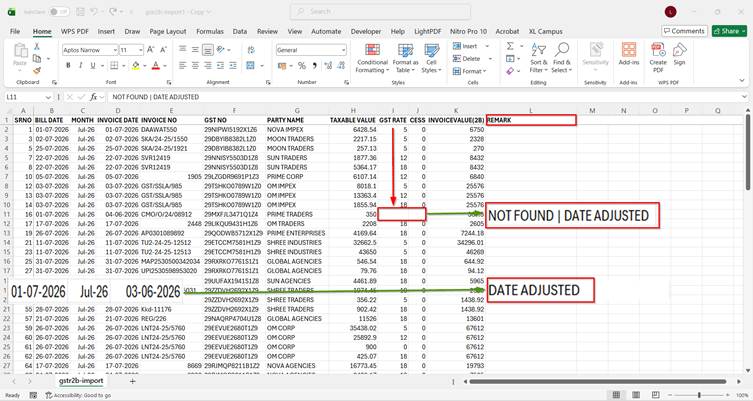
Task: Click the Copy icon in Clipboard
Action: [37, 59]
